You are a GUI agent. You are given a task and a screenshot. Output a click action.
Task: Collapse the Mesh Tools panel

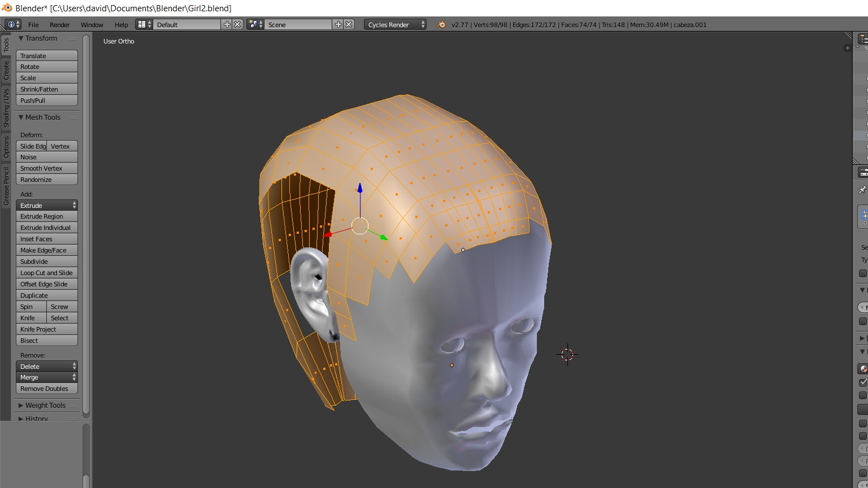point(42,117)
